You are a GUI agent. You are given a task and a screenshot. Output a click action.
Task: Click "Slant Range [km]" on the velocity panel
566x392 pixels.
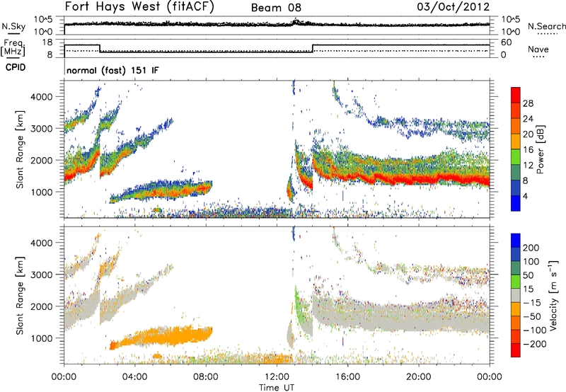(x=20, y=296)
